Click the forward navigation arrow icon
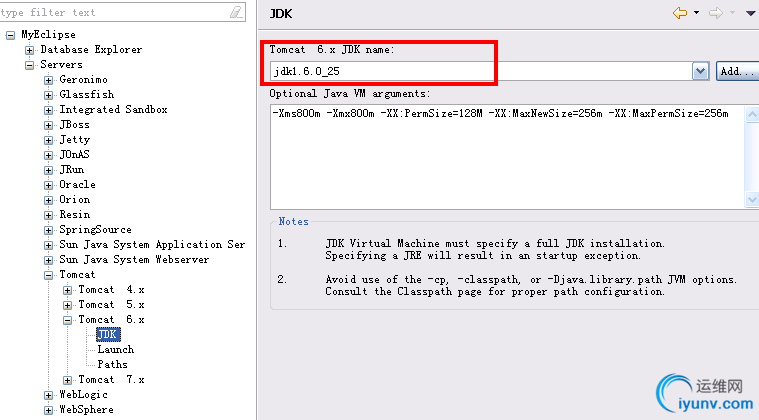The width and height of the screenshot is (759, 420). [x=716, y=13]
